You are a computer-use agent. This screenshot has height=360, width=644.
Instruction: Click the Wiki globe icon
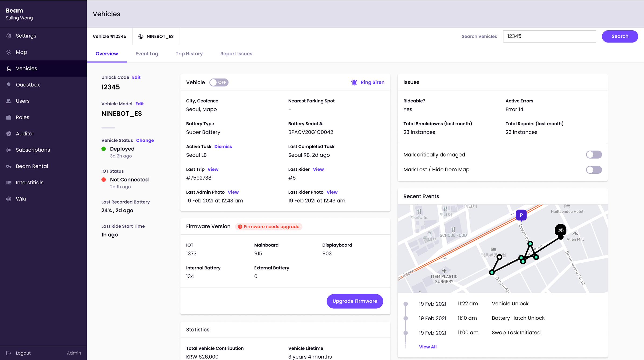point(9,199)
